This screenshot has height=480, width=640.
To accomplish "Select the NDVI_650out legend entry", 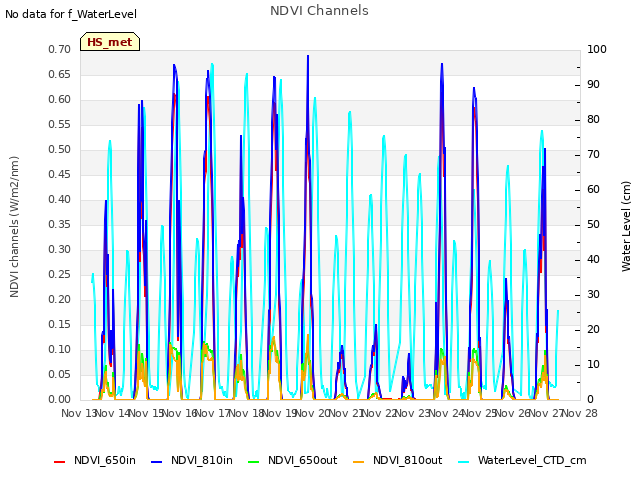I will point(292,460).
